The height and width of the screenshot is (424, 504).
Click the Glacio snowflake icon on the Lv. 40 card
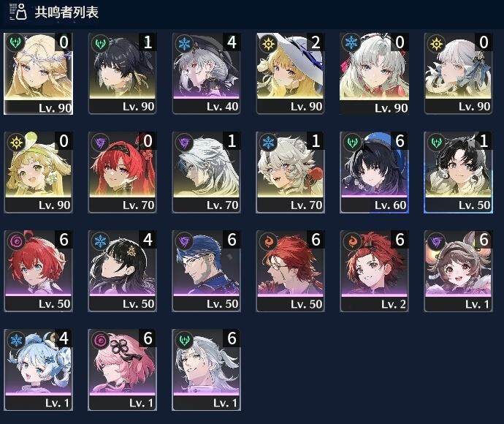pos(184,43)
